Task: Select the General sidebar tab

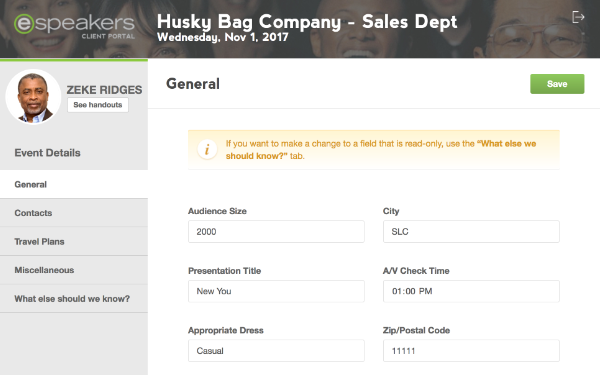Action: coord(74,184)
